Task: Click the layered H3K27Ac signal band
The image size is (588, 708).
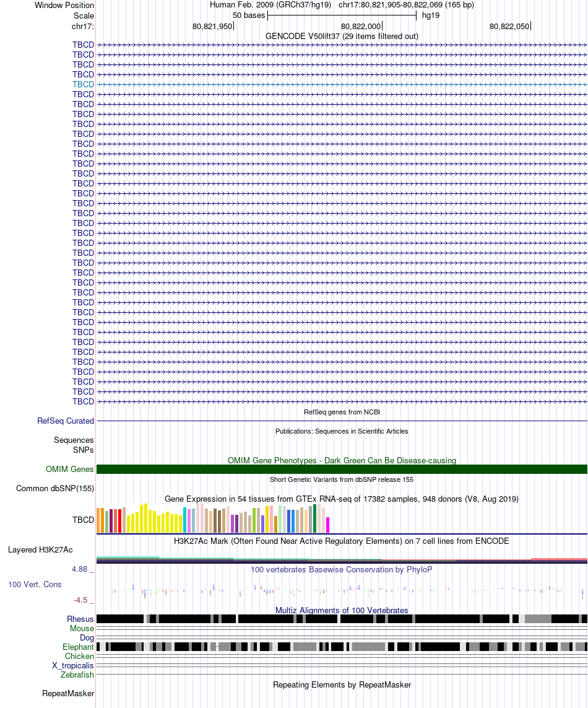Action: point(342,560)
